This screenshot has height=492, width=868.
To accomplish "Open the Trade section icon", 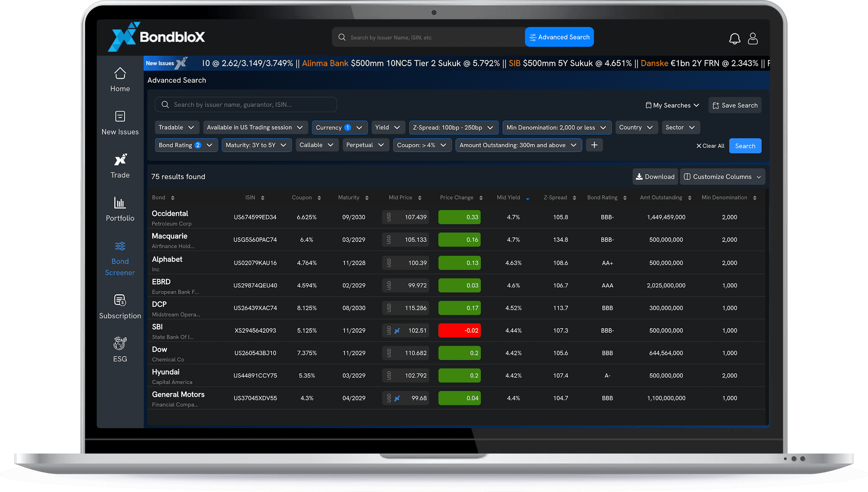I will [x=120, y=160].
